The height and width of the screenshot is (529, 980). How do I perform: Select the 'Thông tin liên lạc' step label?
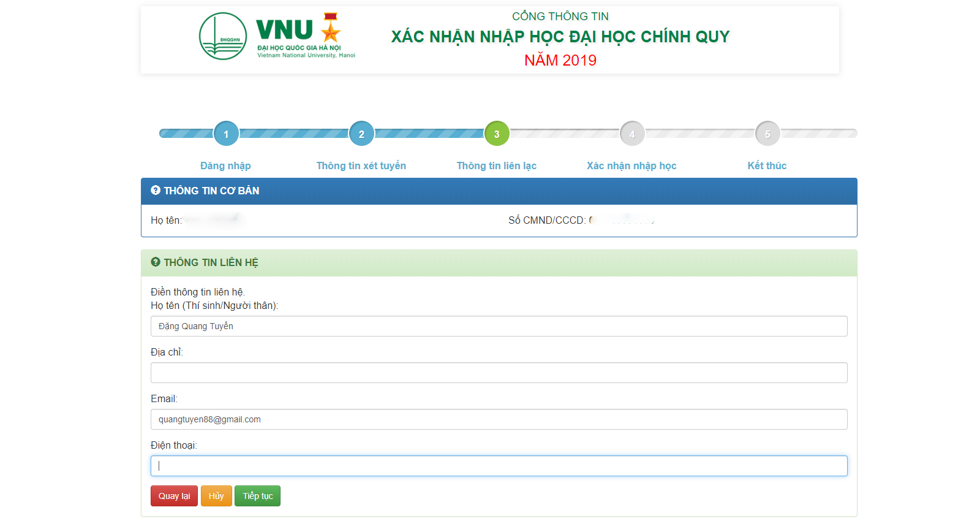(x=496, y=166)
